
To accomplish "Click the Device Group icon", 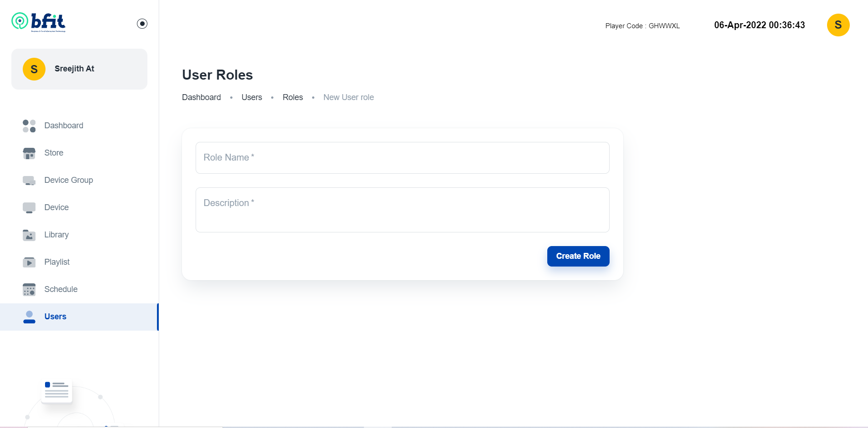I will pyautogui.click(x=29, y=181).
